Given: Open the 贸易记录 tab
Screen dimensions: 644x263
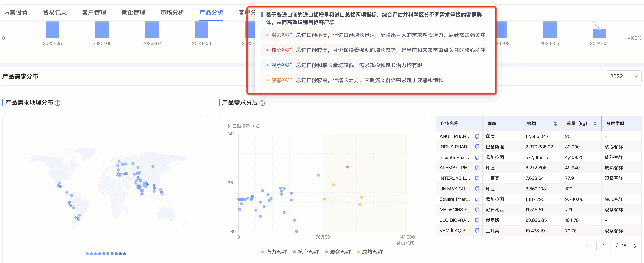Looking at the screenshot, I should (x=55, y=12).
